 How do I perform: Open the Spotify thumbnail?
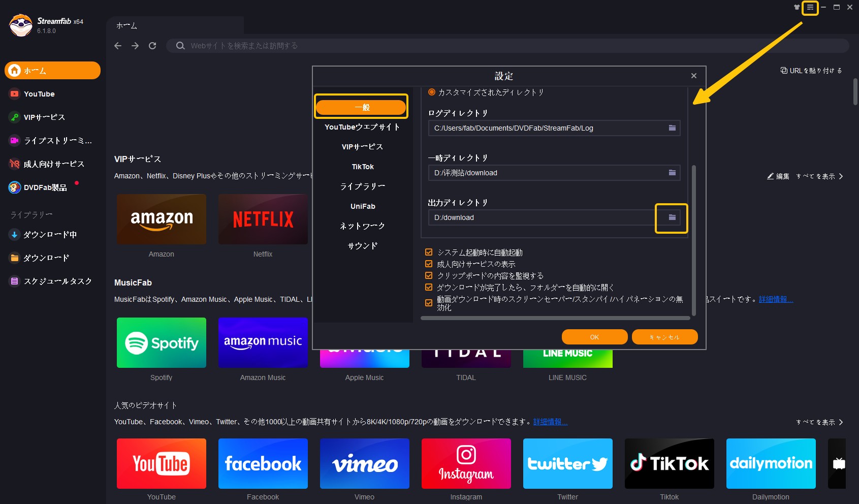point(162,343)
